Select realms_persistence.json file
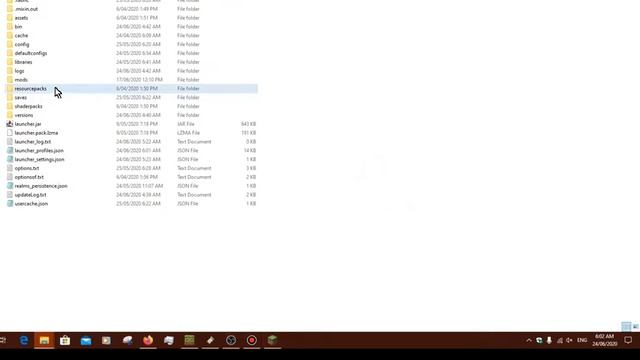The height and width of the screenshot is (360, 640). 41,186
